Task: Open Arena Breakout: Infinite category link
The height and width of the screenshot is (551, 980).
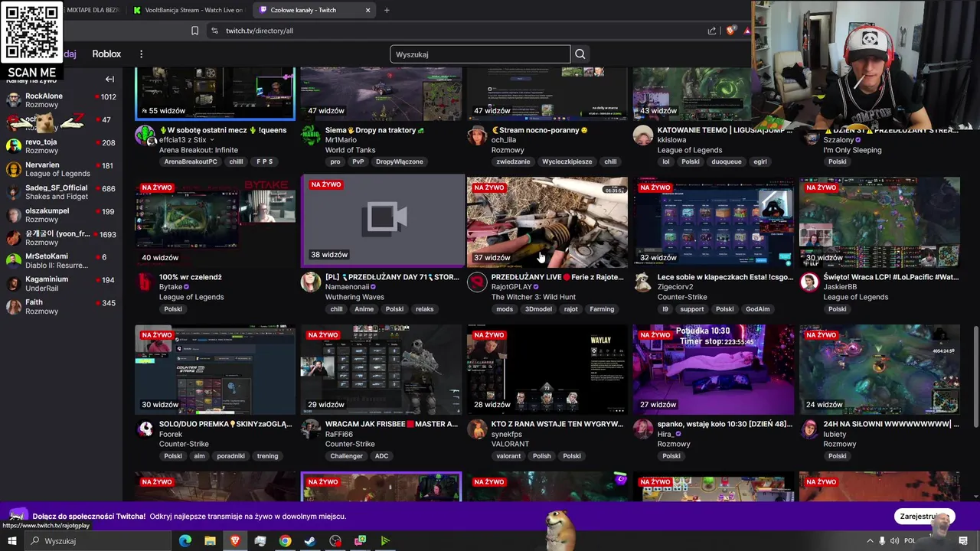Action: (198, 150)
